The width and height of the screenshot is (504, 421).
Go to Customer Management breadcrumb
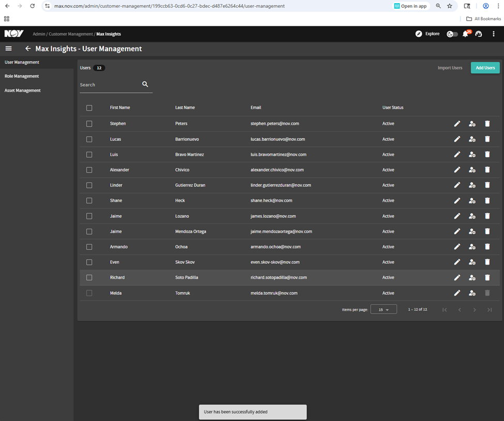(x=71, y=34)
